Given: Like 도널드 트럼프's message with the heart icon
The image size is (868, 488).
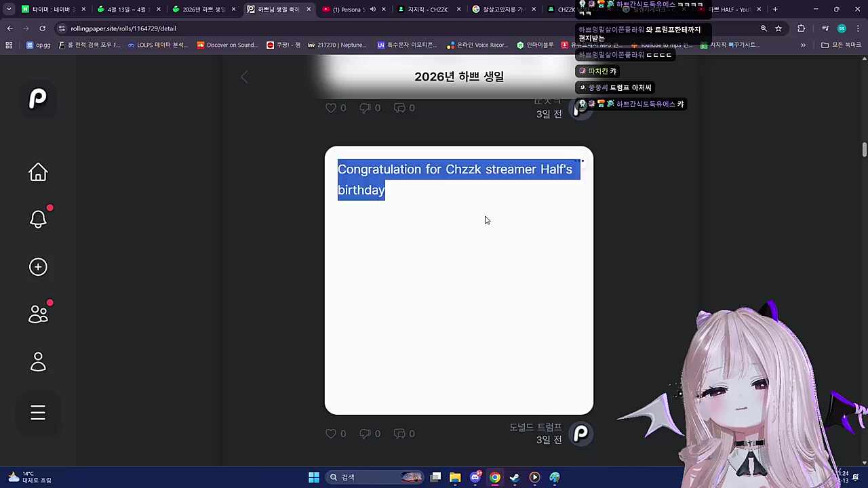Looking at the screenshot, I should [331, 433].
